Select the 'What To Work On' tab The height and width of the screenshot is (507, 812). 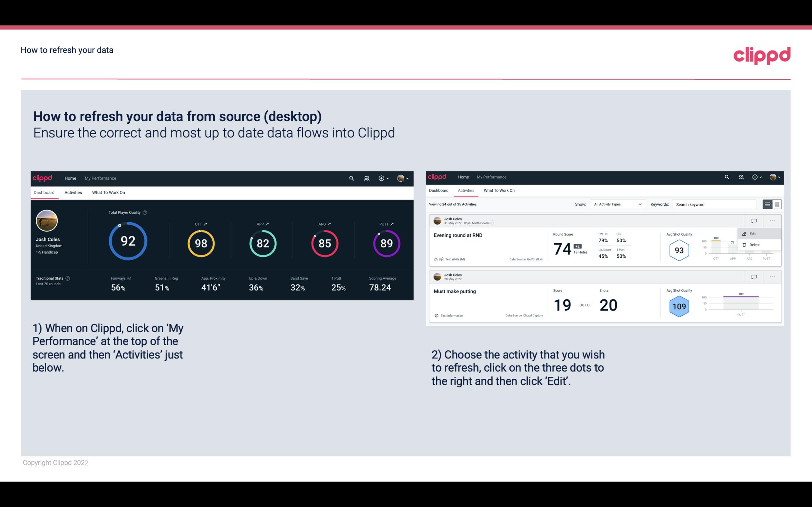click(108, 192)
